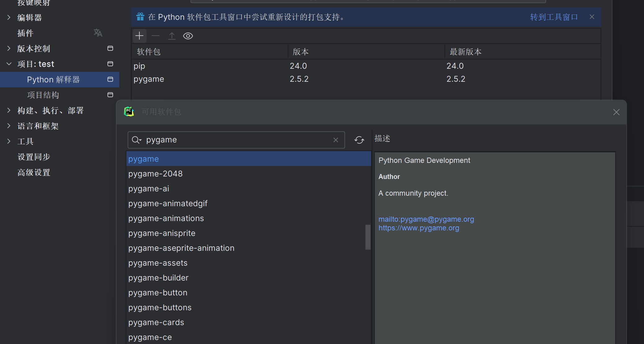Click the project-level icon beside 项目: test
Image resolution: width=644 pixels, height=344 pixels.
click(x=110, y=64)
